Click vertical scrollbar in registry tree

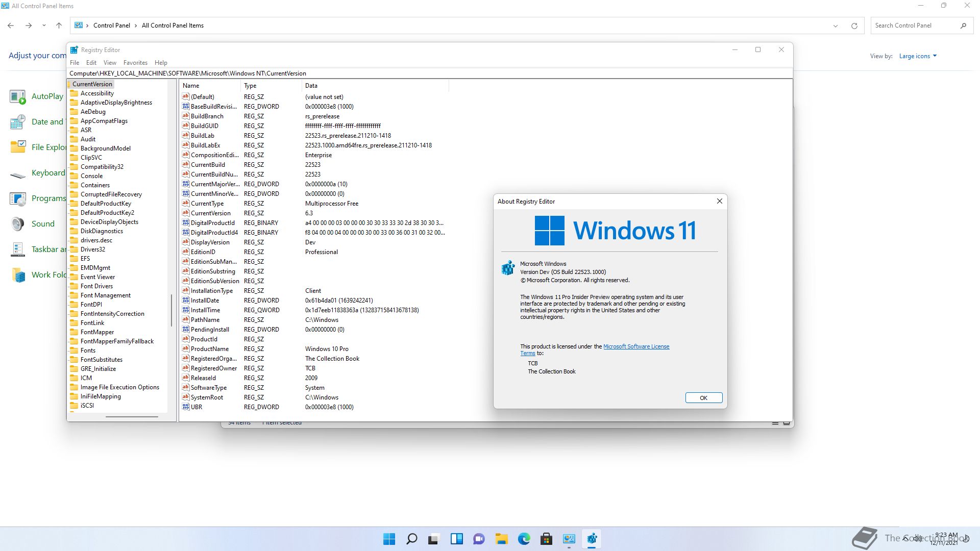tap(171, 310)
